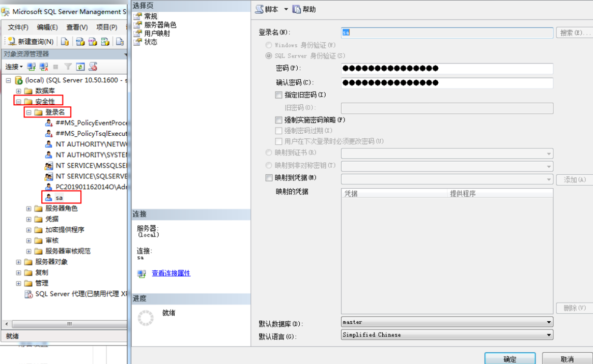Click the 取消 button
This screenshot has width=593, height=364.
(x=567, y=359)
